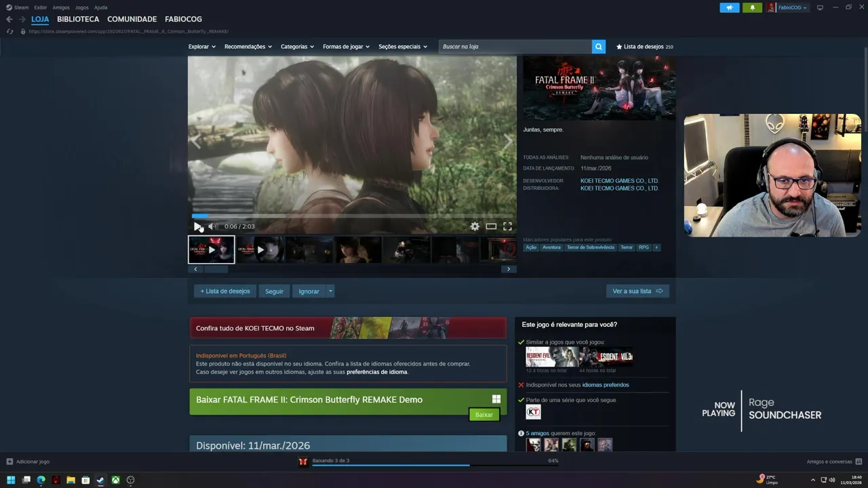Open the dropdown arrow beside Ignorar
The image size is (868, 488).
[x=330, y=291]
